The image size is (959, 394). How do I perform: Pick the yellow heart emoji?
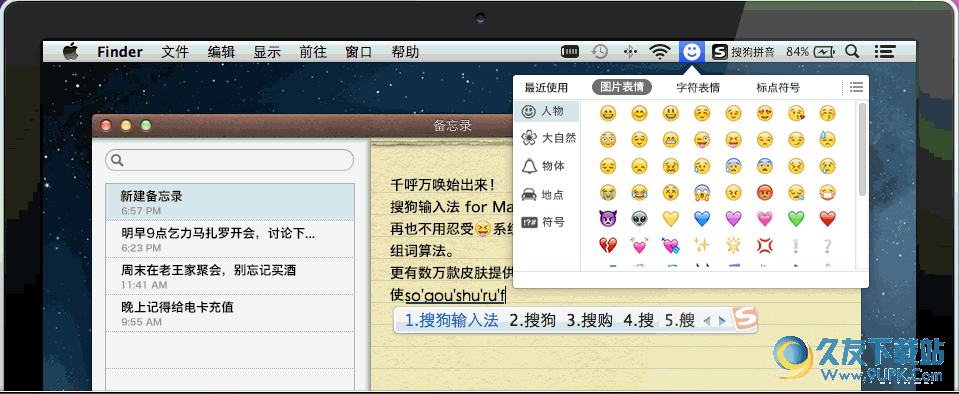[x=671, y=218]
